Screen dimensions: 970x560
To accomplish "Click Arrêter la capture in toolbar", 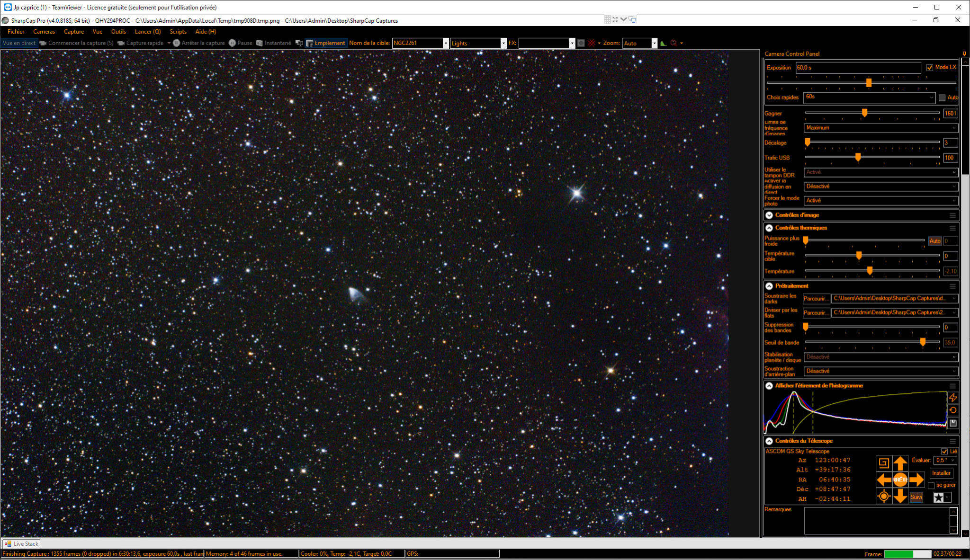I will (199, 43).
